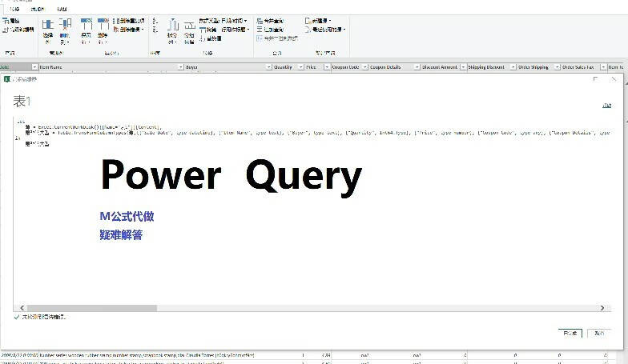Open the Date column filter dropdown
The height and width of the screenshot is (364, 628).
(x=34, y=67)
